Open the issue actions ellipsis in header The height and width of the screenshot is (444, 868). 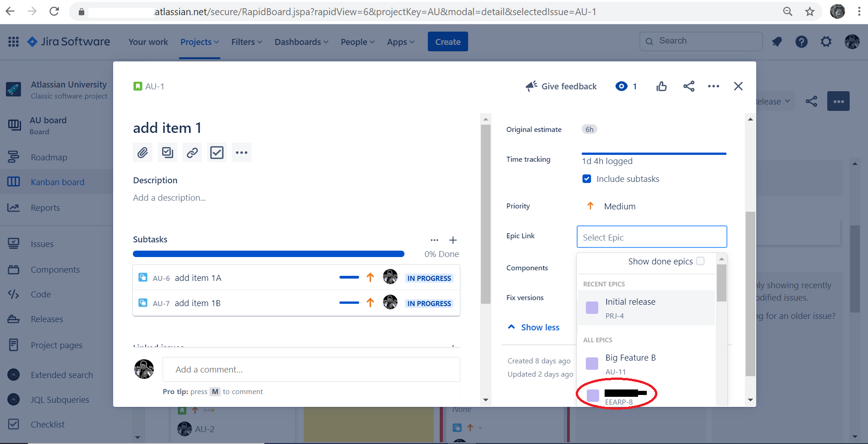(x=714, y=86)
